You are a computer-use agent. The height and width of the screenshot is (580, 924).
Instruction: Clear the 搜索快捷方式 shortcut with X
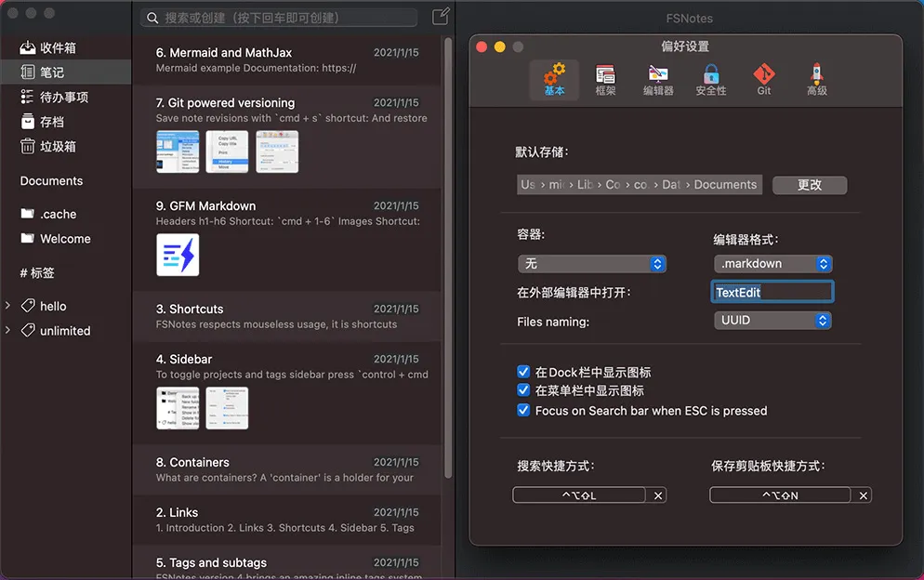pos(658,495)
